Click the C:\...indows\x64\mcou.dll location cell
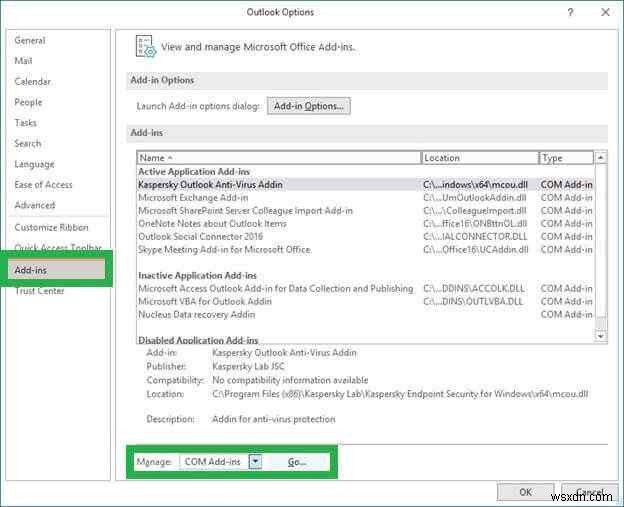Viewport: 624px width, 507px height. coord(476,185)
